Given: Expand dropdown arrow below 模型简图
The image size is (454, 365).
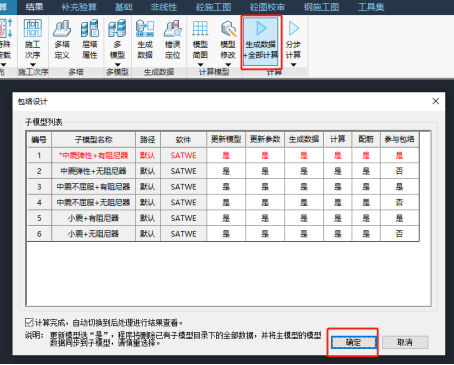Looking at the screenshot, I should coord(200,64).
